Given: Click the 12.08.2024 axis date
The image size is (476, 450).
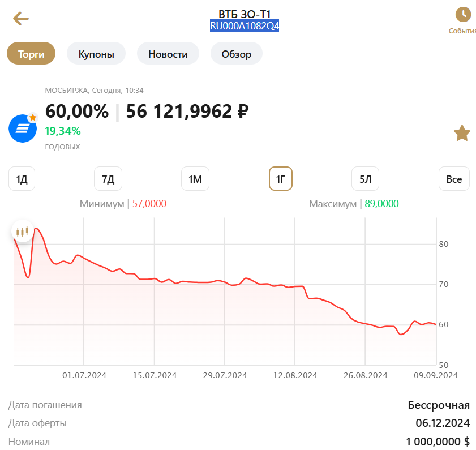Looking at the screenshot, I should pos(295,376).
